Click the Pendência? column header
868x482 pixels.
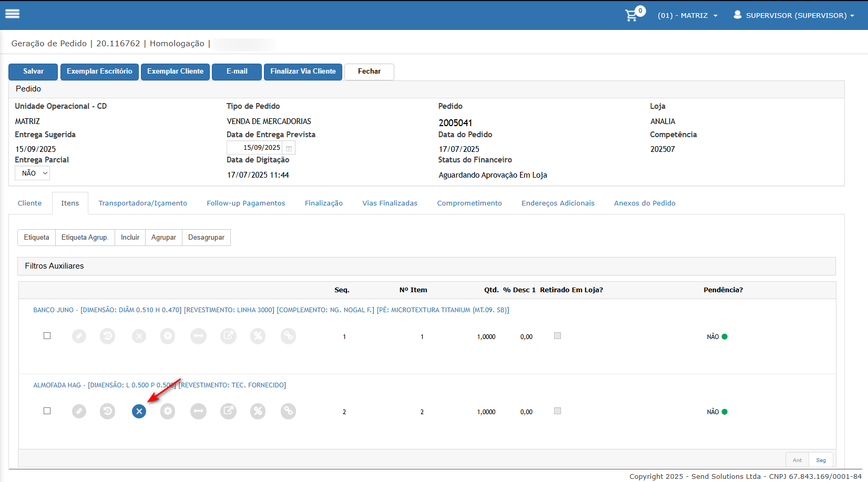point(723,290)
